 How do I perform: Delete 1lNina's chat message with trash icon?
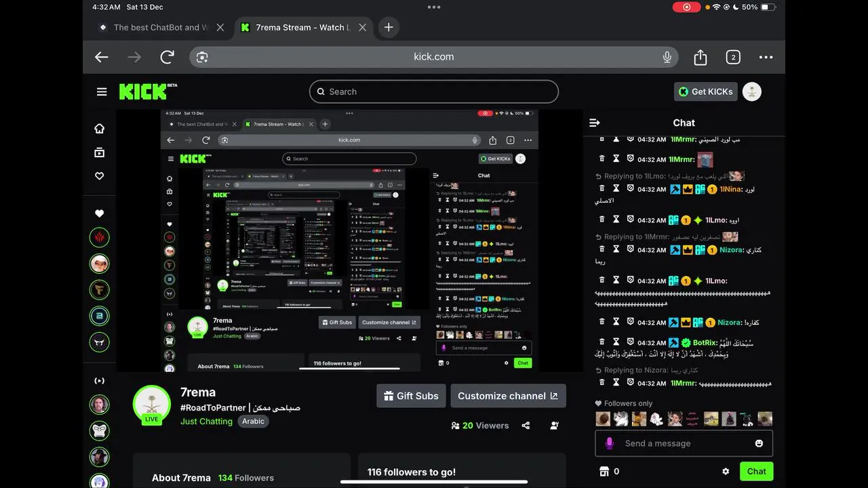point(601,190)
